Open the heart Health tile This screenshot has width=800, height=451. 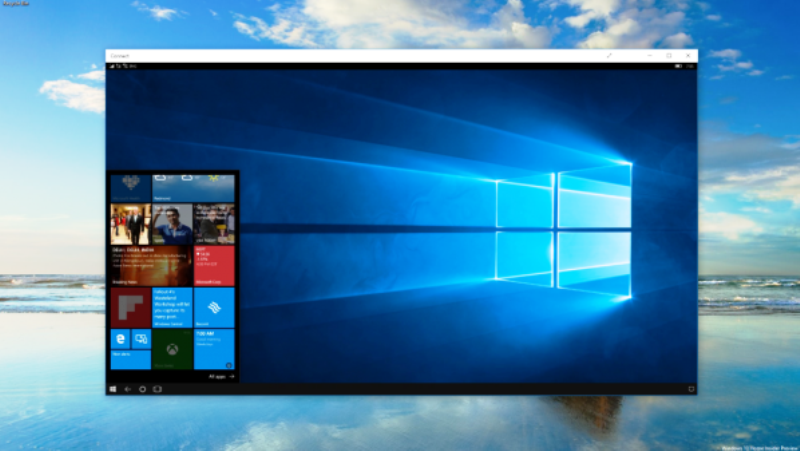(130, 187)
